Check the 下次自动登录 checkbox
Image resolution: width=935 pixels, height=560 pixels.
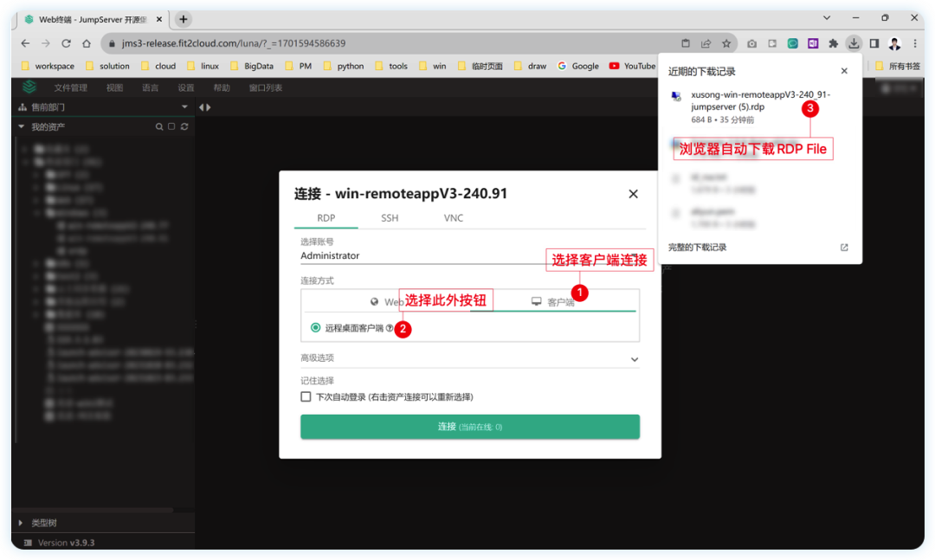click(306, 396)
